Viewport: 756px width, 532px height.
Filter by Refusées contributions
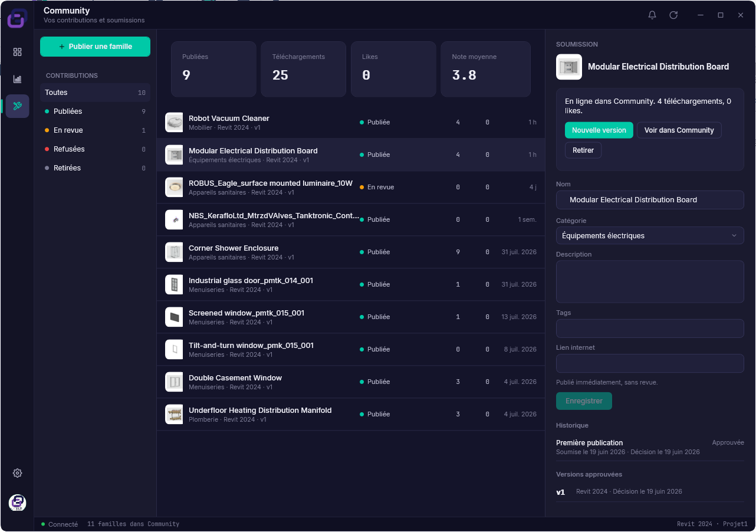coord(95,149)
